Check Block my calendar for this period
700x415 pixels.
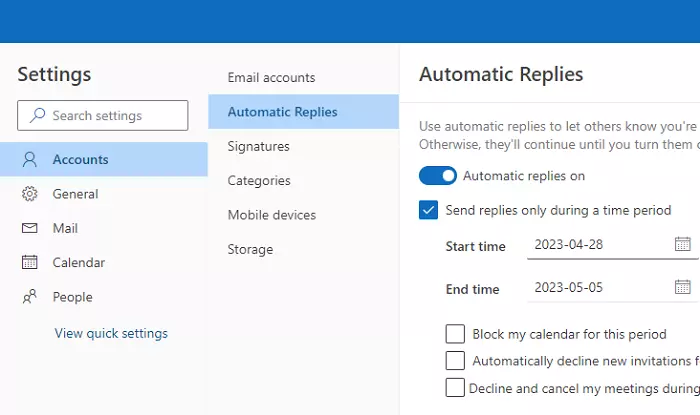[455, 334]
